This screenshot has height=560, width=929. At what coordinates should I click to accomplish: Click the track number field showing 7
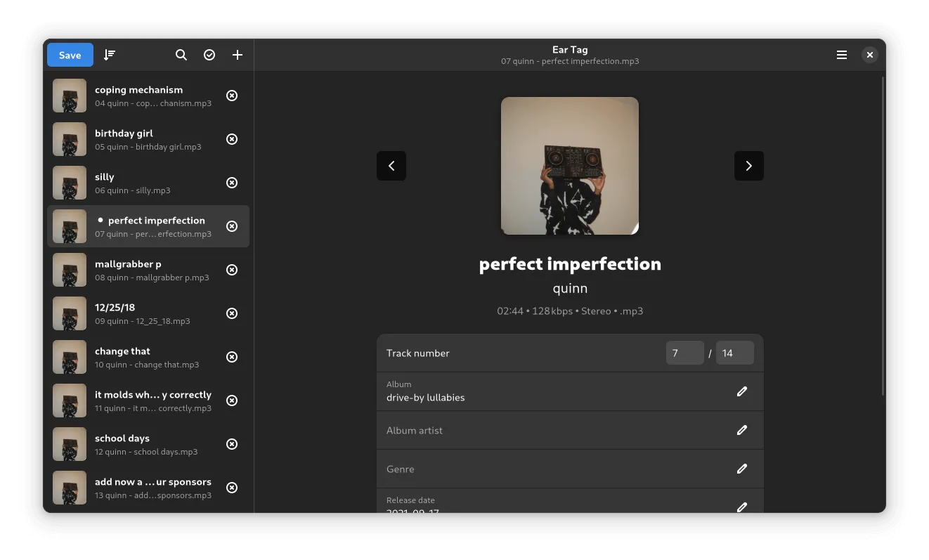[685, 353]
